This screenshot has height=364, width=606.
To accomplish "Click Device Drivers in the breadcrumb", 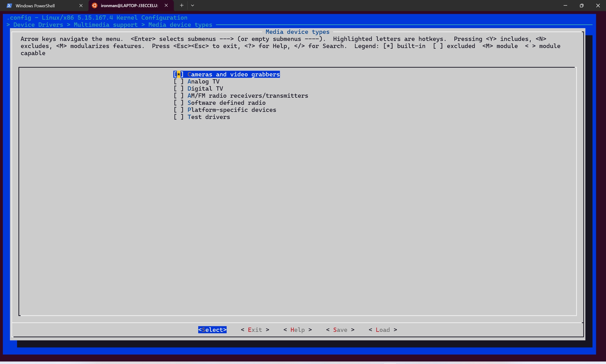I will pyautogui.click(x=38, y=25).
